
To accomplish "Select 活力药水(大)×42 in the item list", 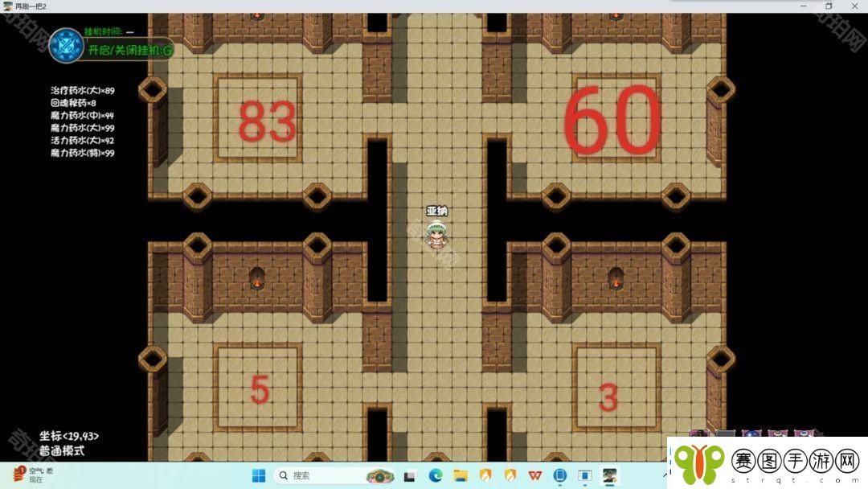I will click(x=82, y=141).
